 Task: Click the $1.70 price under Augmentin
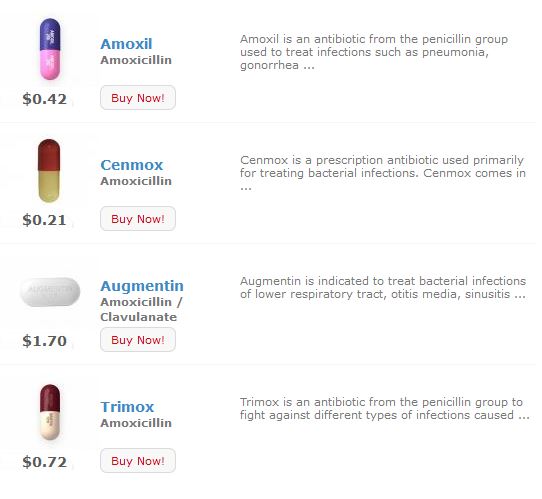[44, 341]
